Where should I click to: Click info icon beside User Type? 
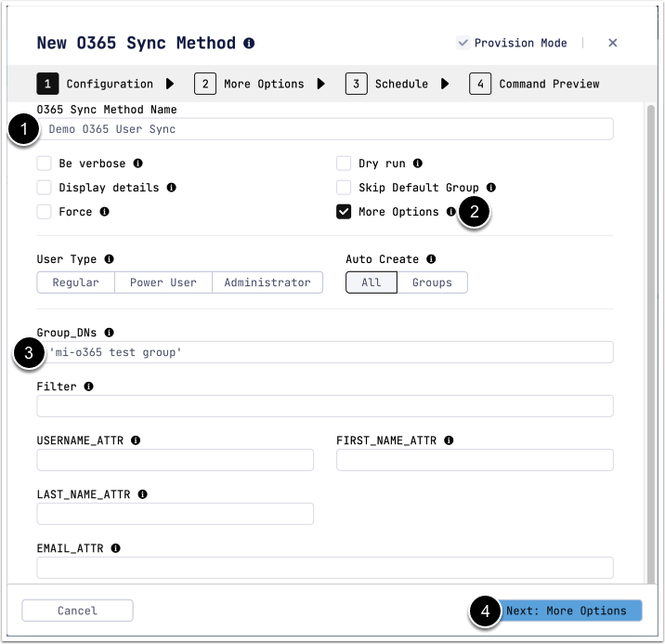[109, 259]
